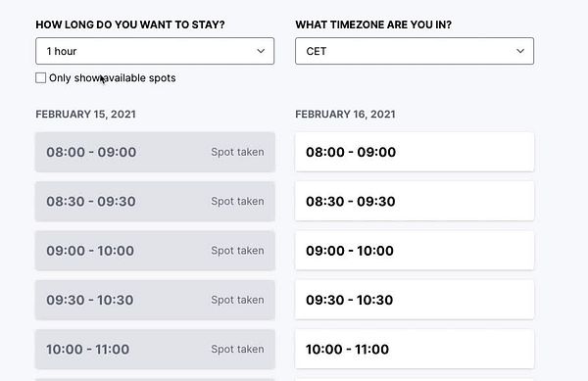588x381 pixels.
Task: Click the chevron arrow in the CET dropdown
Action: click(x=520, y=51)
